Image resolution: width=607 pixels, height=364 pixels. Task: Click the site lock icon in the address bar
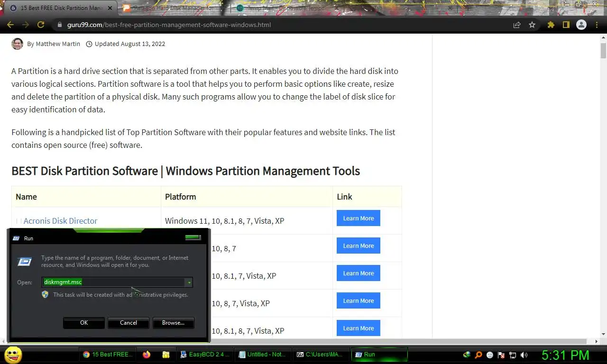[x=59, y=25]
